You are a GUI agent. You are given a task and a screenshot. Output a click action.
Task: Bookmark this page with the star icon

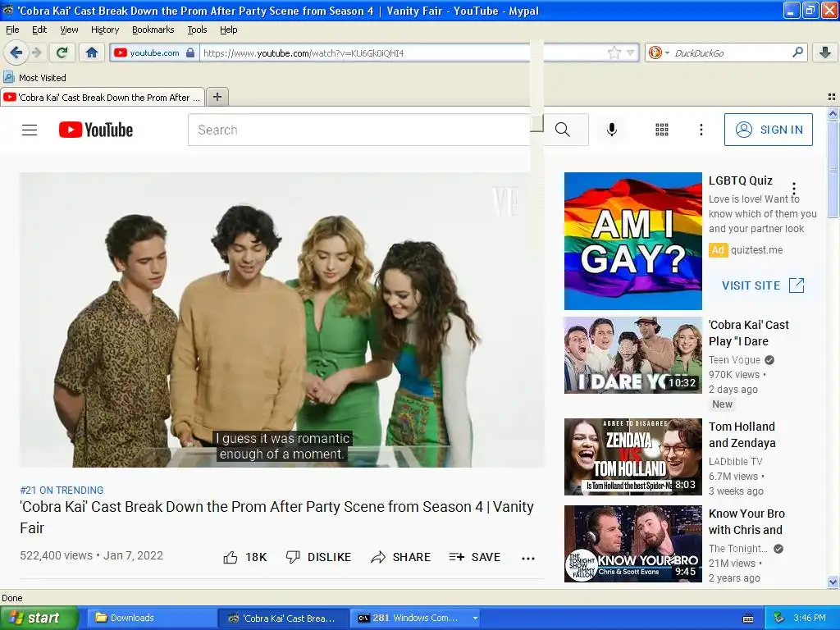pos(614,52)
